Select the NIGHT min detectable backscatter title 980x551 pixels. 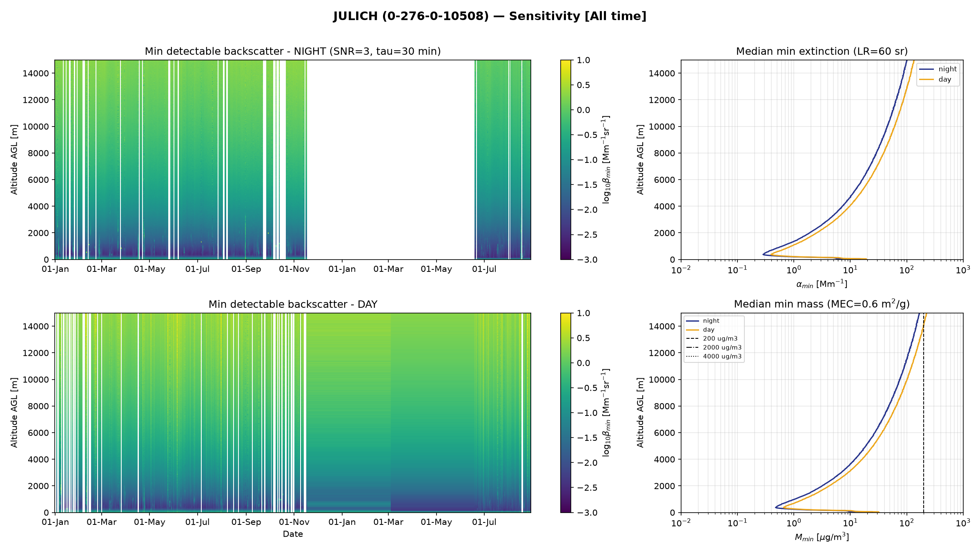293,51
